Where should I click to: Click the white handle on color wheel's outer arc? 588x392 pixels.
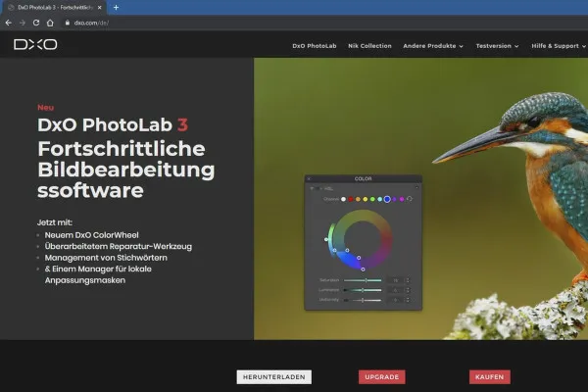[326, 239]
